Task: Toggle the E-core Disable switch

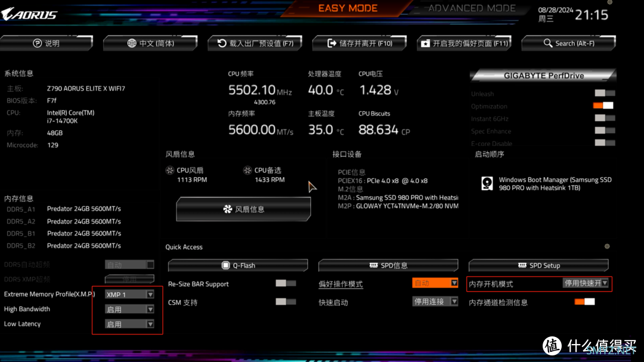Action: (605, 143)
